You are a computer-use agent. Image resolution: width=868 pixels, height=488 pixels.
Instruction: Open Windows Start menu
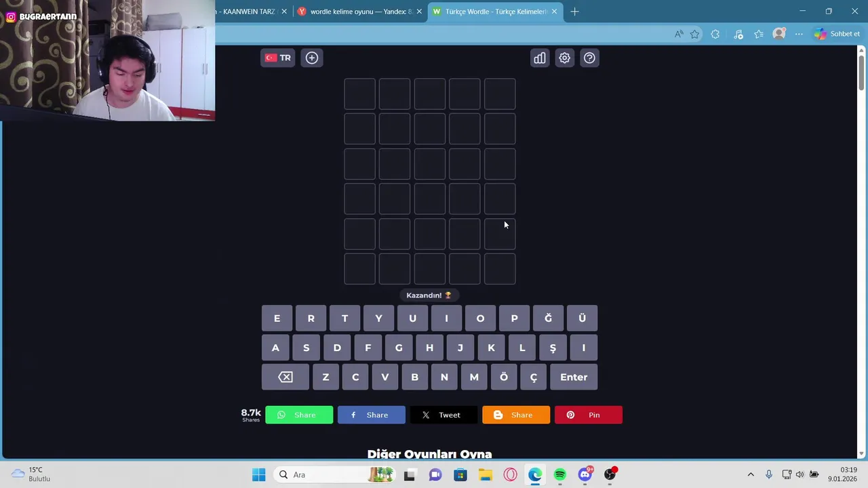click(259, 475)
